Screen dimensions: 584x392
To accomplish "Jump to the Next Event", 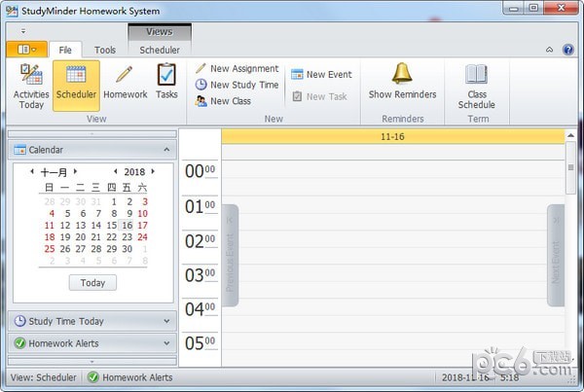I will pyautogui.click(x=556, y=256).
